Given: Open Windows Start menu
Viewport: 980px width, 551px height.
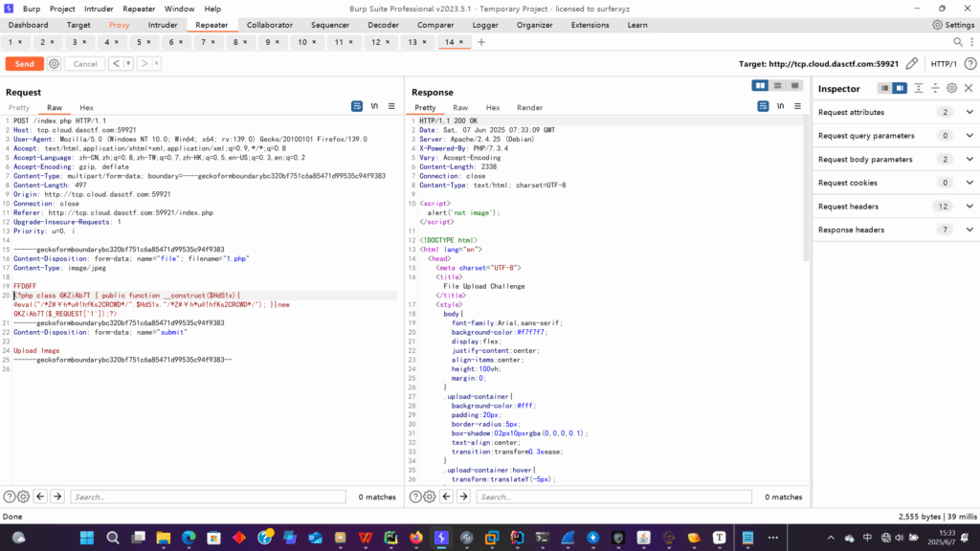Looking at the screenshot, I should pyautogui.click(x=87, y=538).
